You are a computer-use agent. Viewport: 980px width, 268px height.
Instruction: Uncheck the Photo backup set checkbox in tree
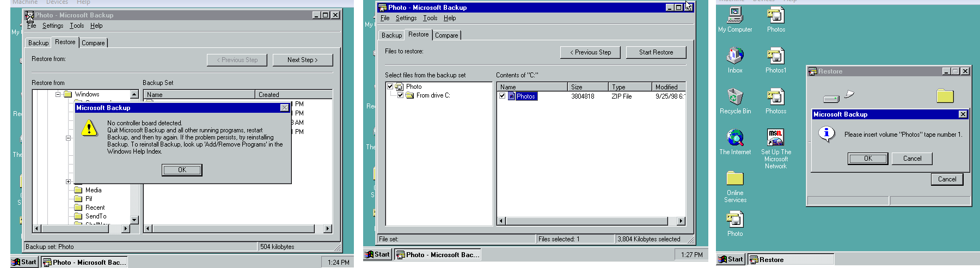(390, 87)
